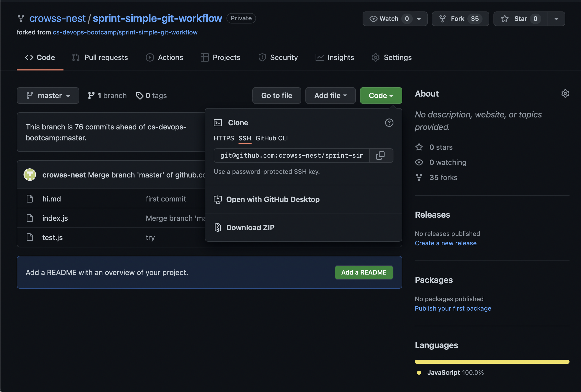The image size is (581, 392).
Task: View the 0 tags link
Action: [x=151, y=96]
